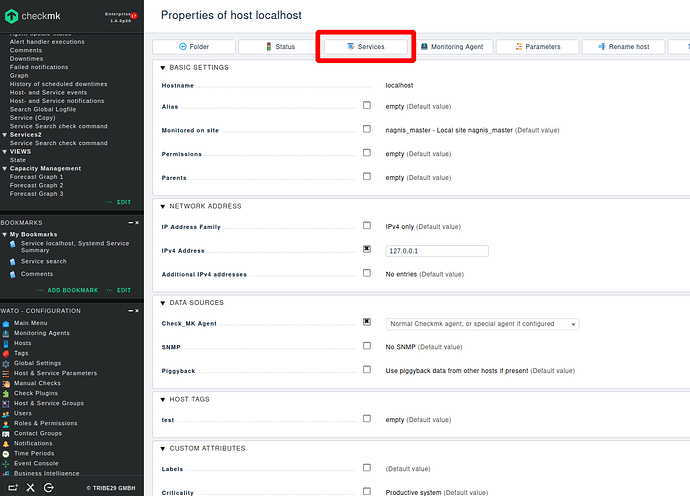Collapse the Capacity Management views group
Viewport: 690px width, 496px height.
click(x=4, y=169)
